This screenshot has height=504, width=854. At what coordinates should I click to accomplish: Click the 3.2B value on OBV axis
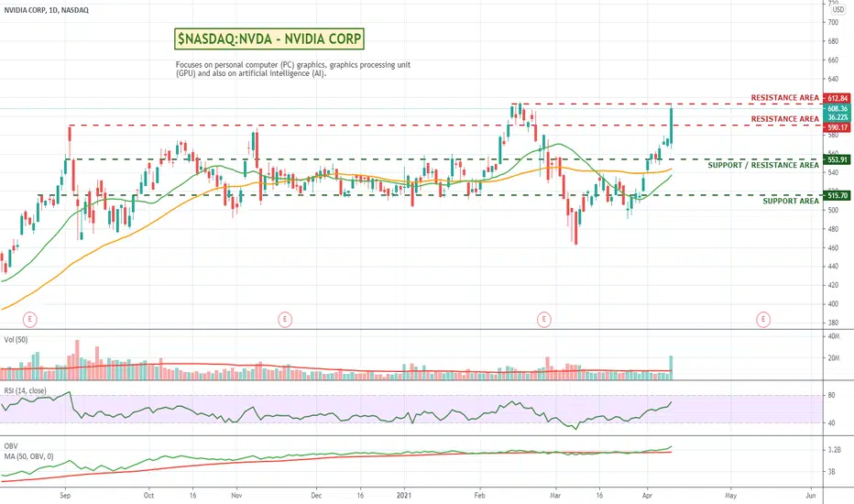tap(834, 450)
